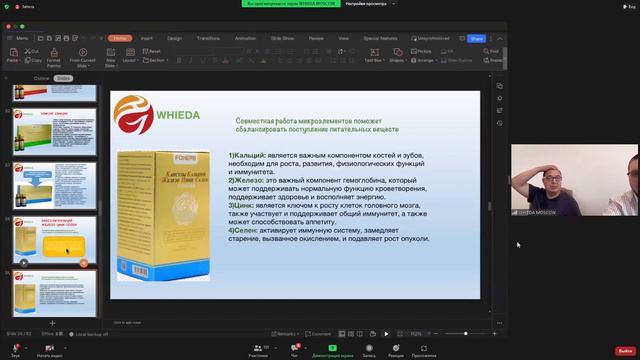Open the Layout options
Viewport: 640px width, 360px height.
[130, 55]
